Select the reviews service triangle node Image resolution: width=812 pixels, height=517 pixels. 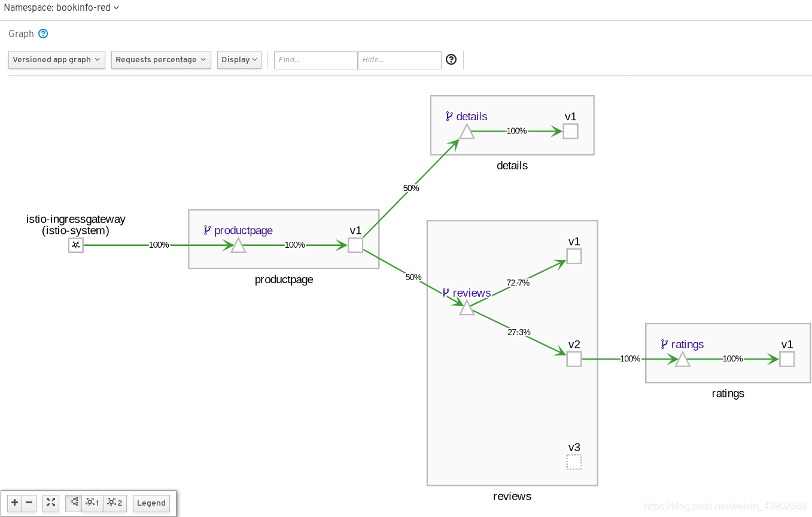467,309
